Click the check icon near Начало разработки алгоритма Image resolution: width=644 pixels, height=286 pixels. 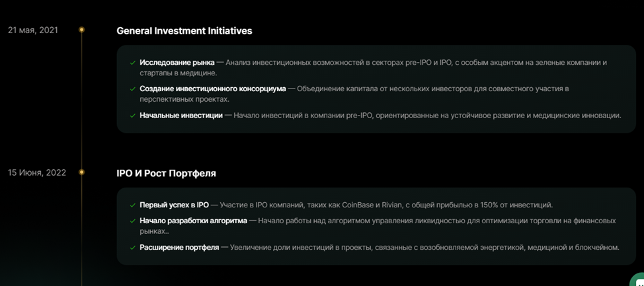(x=133, y=221)
